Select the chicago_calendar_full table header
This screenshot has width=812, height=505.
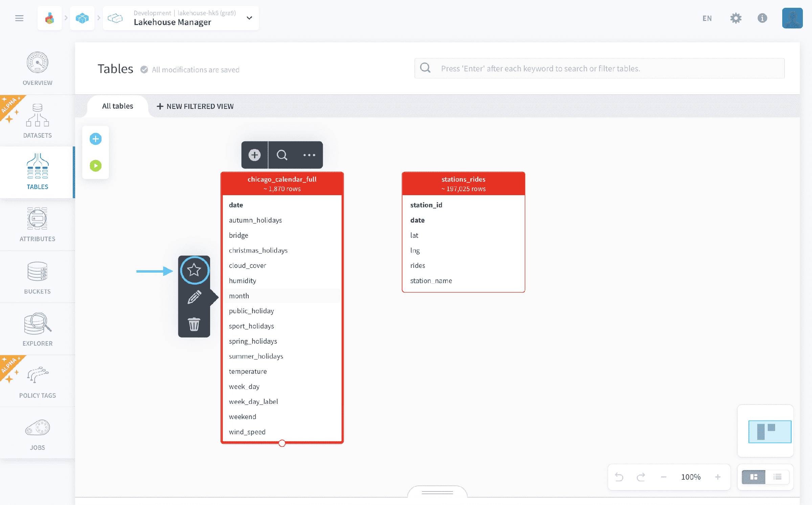click(x=282, y=184)
